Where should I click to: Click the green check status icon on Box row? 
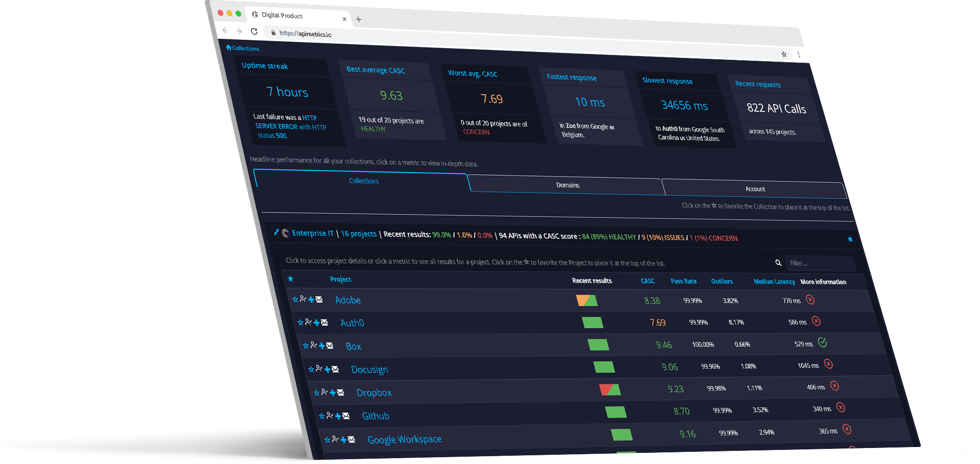point(823,343)
